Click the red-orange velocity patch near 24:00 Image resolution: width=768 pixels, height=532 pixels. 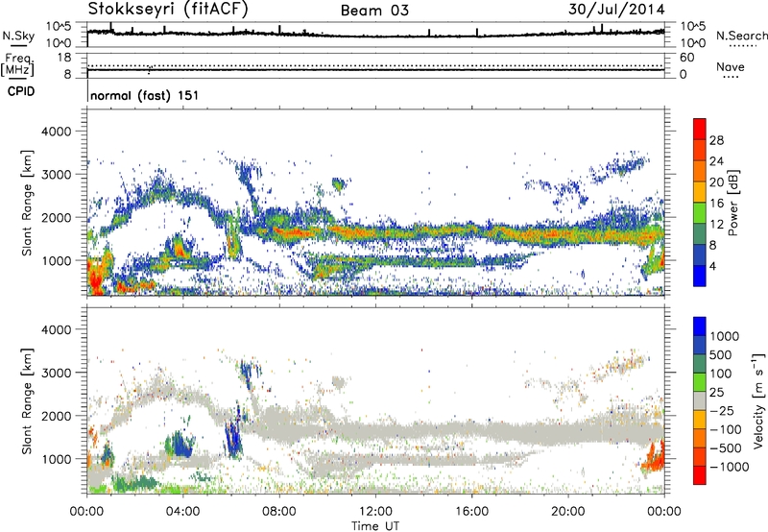coord(654,458)
